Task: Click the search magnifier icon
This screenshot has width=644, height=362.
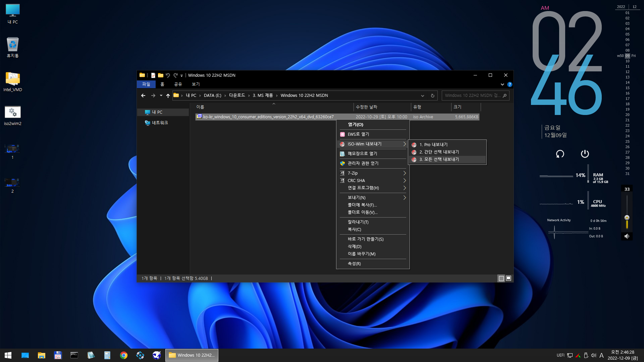Action: coord(504,96)
